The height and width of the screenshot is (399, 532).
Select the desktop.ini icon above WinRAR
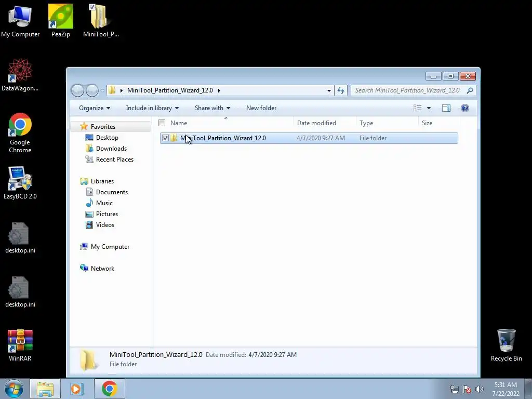coord(20,292)
